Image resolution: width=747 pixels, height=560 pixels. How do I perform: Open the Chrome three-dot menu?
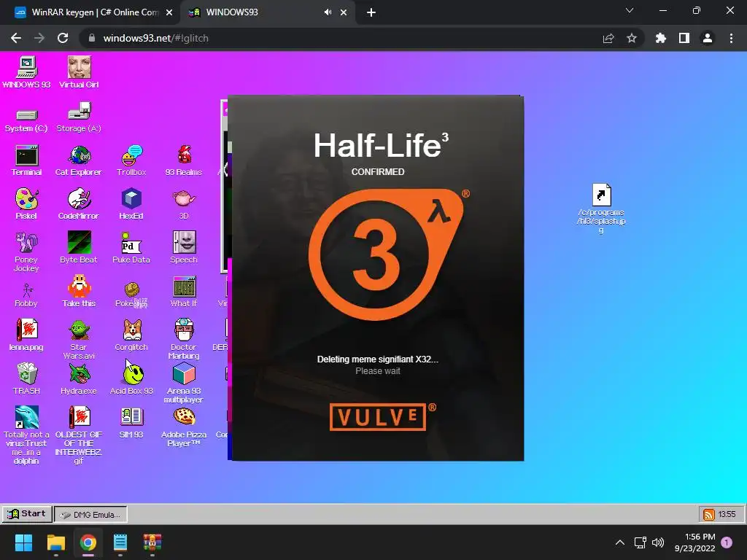point(731,38)
